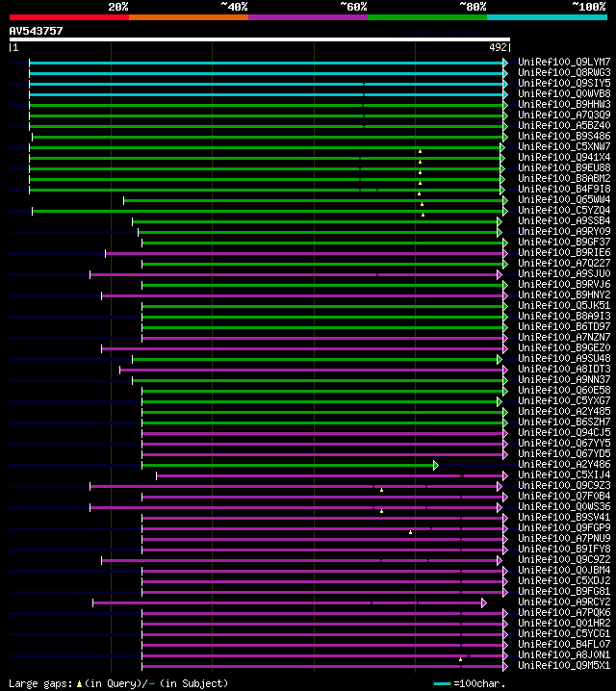Click the yellow gap marker on Q0WS36 row

pyautogui.click(x=381, y=511)
